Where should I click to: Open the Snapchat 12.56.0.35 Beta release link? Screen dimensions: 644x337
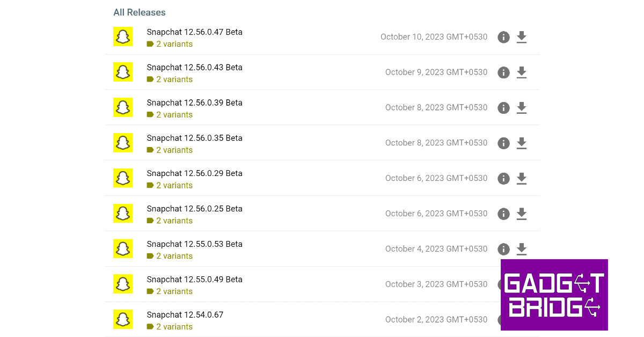point(194,138)
